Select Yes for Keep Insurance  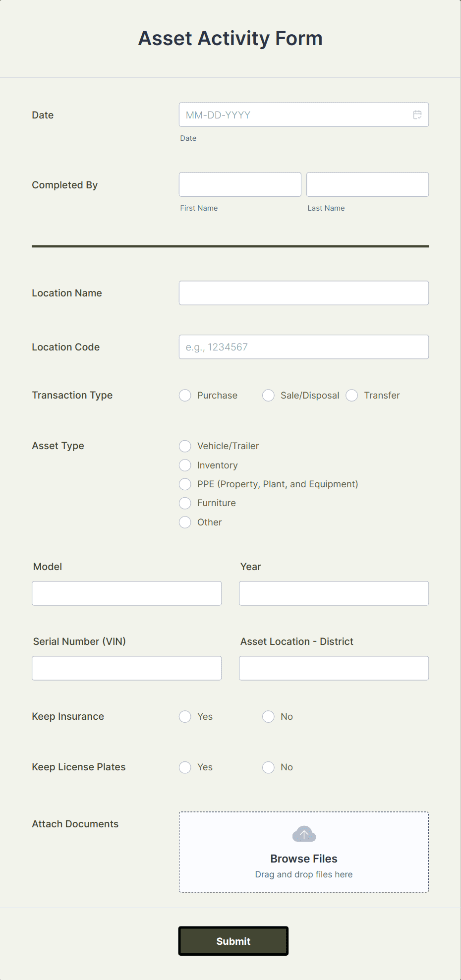(x=185, y=716)
